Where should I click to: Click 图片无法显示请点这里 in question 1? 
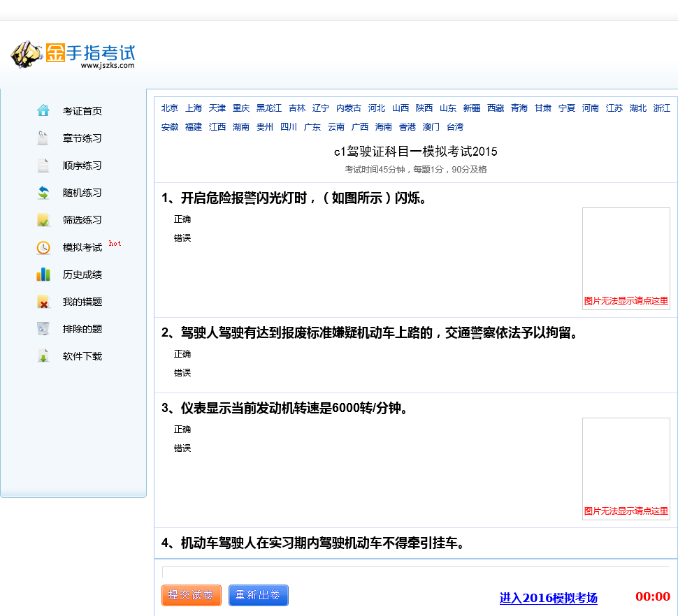click(626, 300)
